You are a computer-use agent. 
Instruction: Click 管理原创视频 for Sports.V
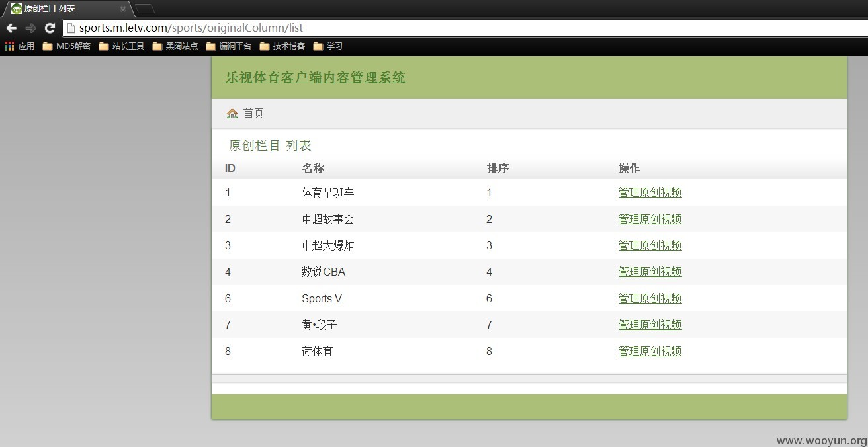(650, 298)
